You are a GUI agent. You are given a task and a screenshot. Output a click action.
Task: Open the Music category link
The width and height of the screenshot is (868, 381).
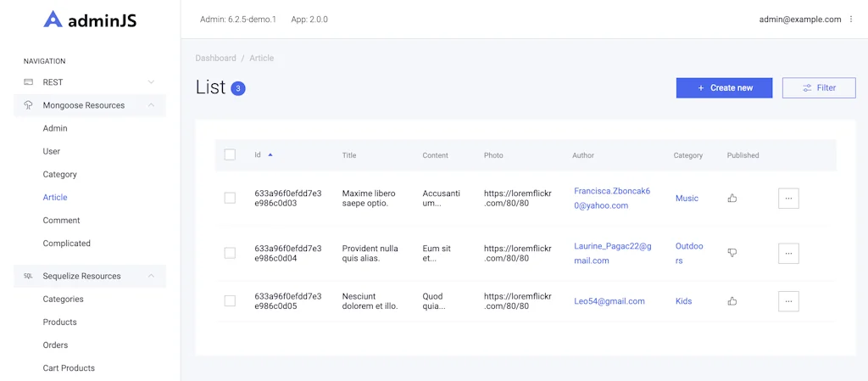click(x=687, y=199)
